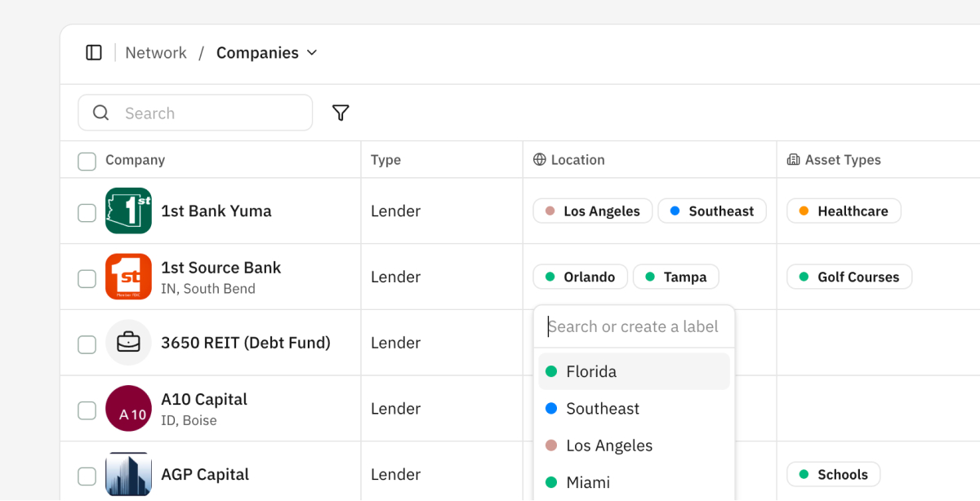Check the 1st Bank Yuma row checkbox
Viewport: 980px width, 501px height.
pyautogui.click(x=87, y=213)
